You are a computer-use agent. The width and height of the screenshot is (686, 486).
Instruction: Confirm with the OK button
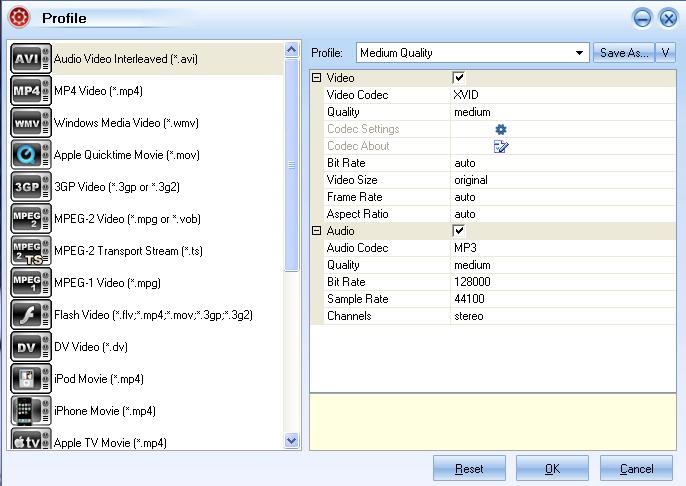pyautogui.click(x=552, y=469)
